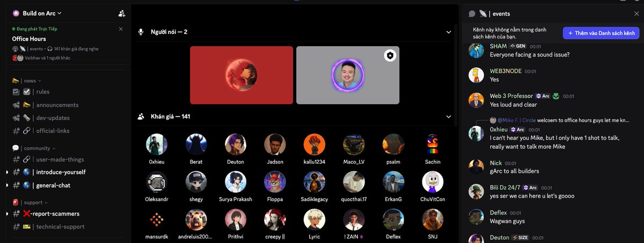The height and width of the screenshot is (243, 644).
Task: Collapse the Người nói speakers section
Action: pos(449,32)
